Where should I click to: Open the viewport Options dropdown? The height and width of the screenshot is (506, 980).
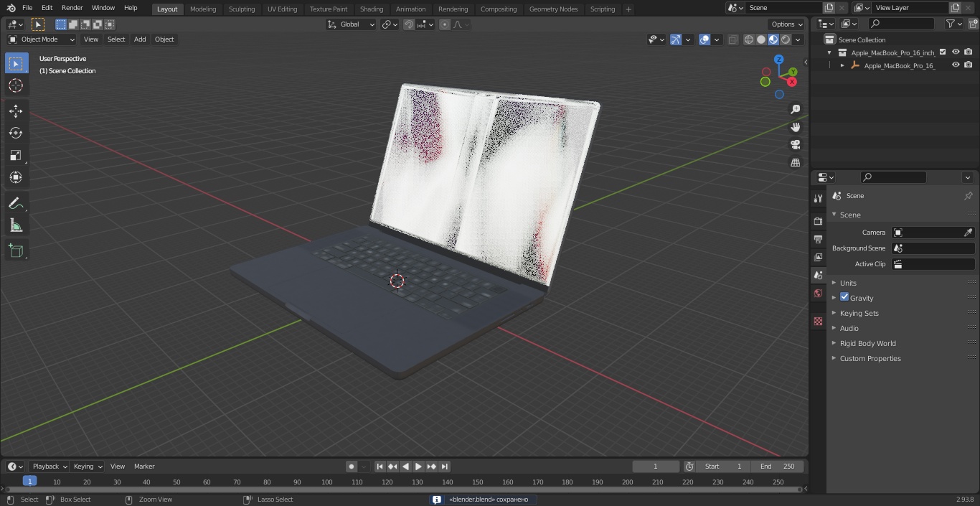point(788,24)
